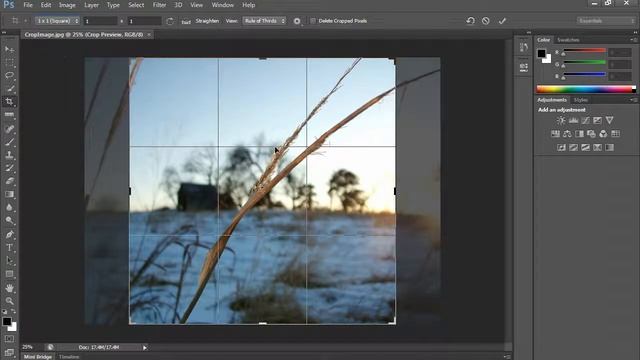640x360 pixels.
Task: Add a Vibrance adjustment
Action: 609,120
